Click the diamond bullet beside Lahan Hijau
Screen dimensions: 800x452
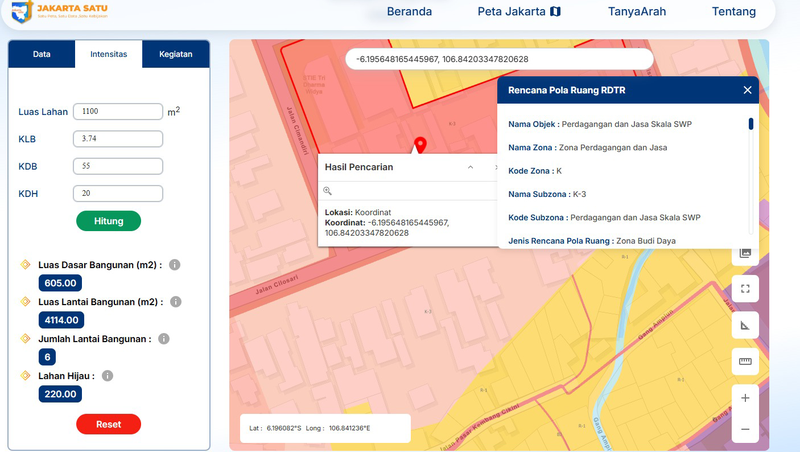(25, 375)
